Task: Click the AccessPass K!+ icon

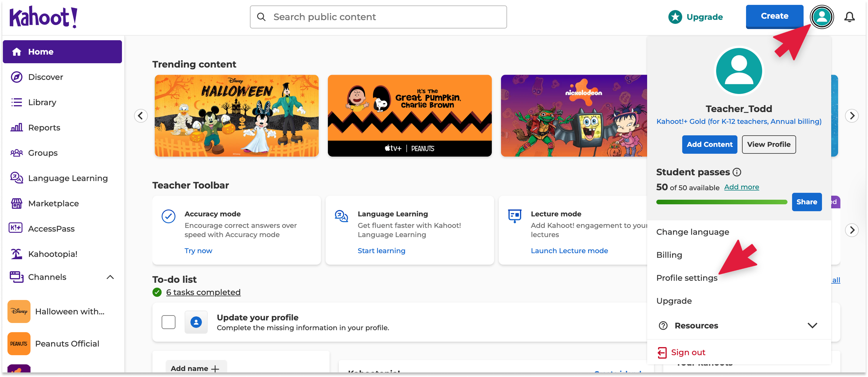Action: click(x=16, y=228)
